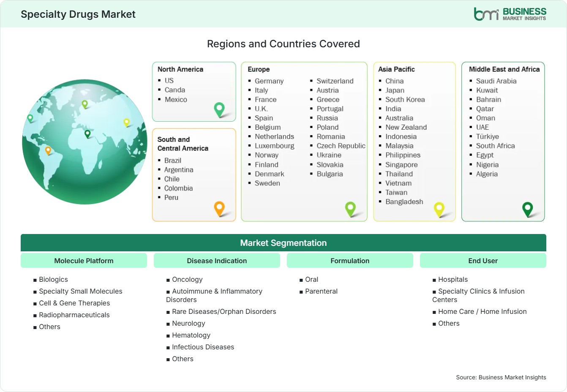Click 'Sweden' in Europe list
The image size is (567, 392).
[x=267, y=183]
